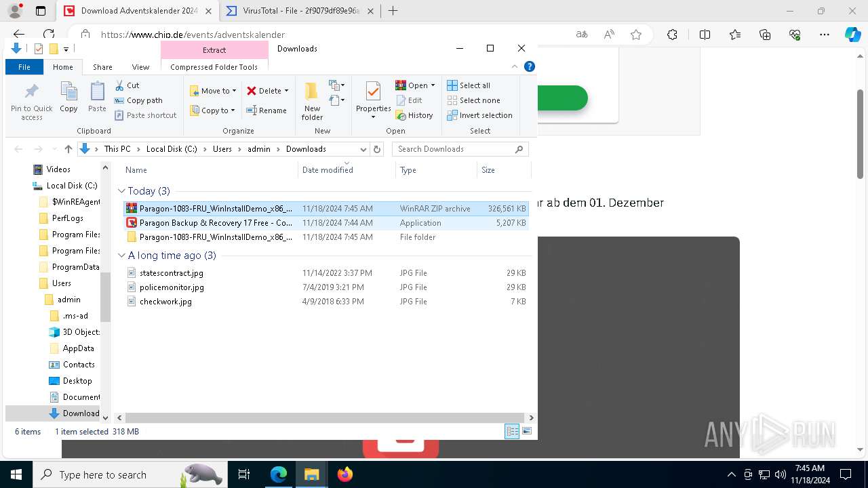Open Microsoft Edge from taskbar
This screenshot has width=868, height=488.
pos(279,474)
